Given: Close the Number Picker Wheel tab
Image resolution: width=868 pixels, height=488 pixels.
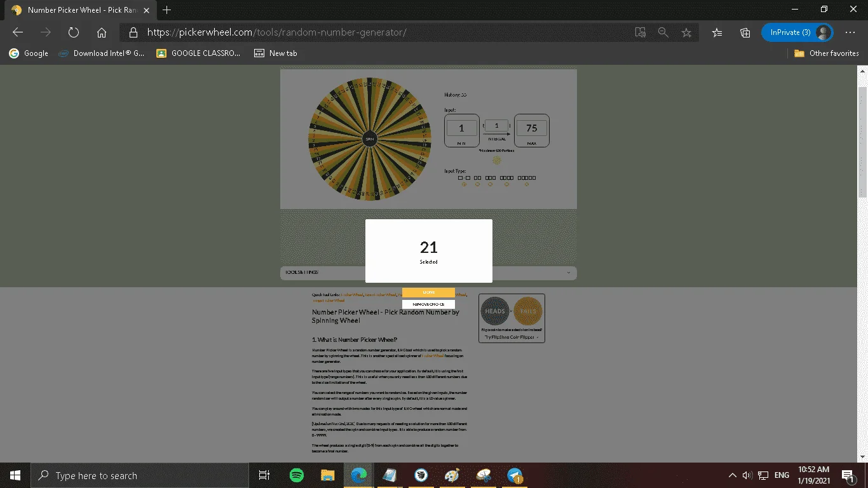Looking at the screenshot, I should (x=147, y=10).
